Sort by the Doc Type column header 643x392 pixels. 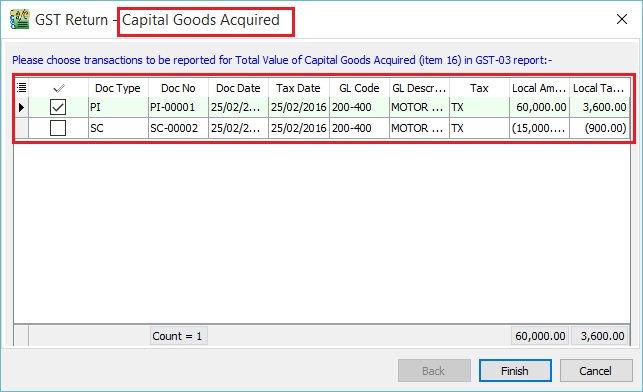coord(118,88)
